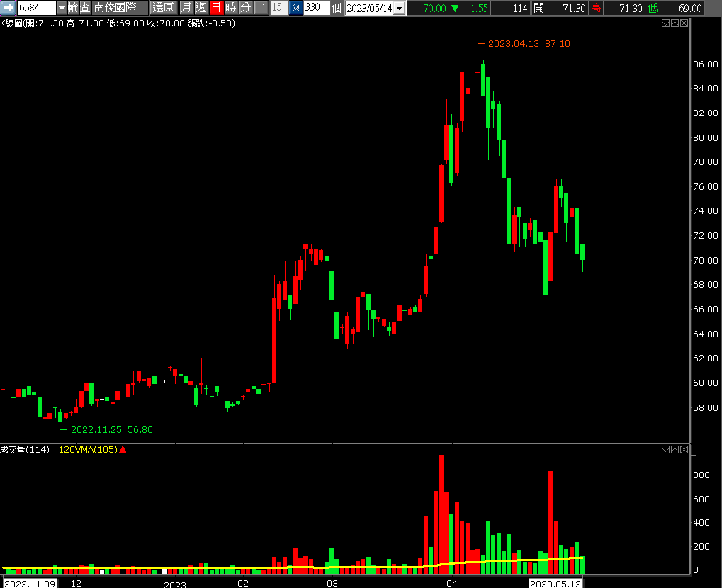This screenshot has height=588, width=722.
Task: Open the stock code dropdown arrow
Action: tap(62, 7)
